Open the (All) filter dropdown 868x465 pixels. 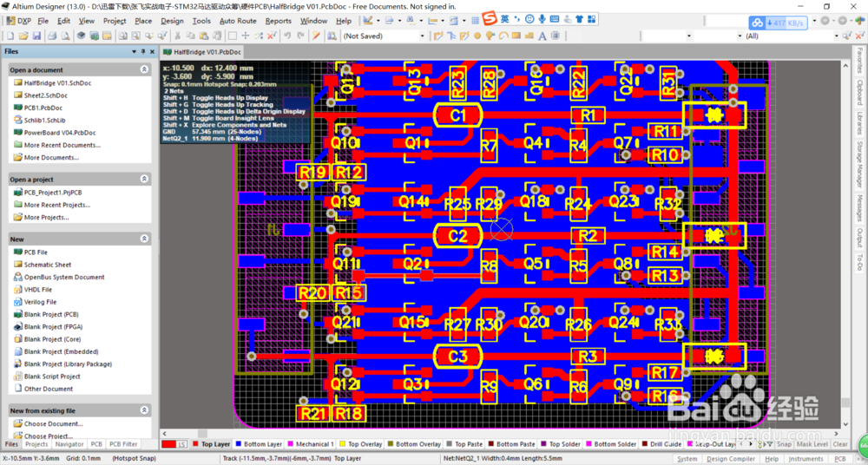pyautogui.click(x=836, y=36)
